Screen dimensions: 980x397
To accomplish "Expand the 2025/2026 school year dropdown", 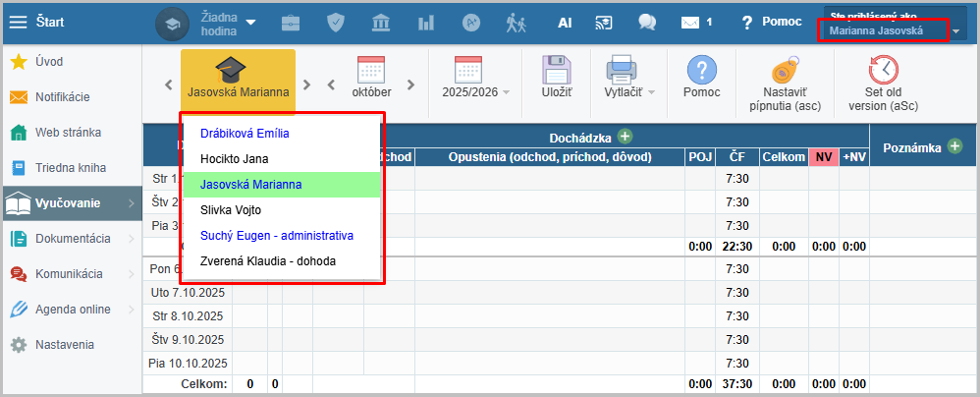I will click(x=475, y=92).
